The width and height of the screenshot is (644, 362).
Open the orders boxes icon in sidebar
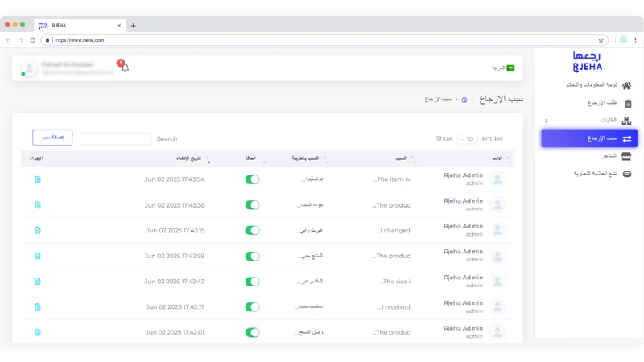(x=626, y=121)
